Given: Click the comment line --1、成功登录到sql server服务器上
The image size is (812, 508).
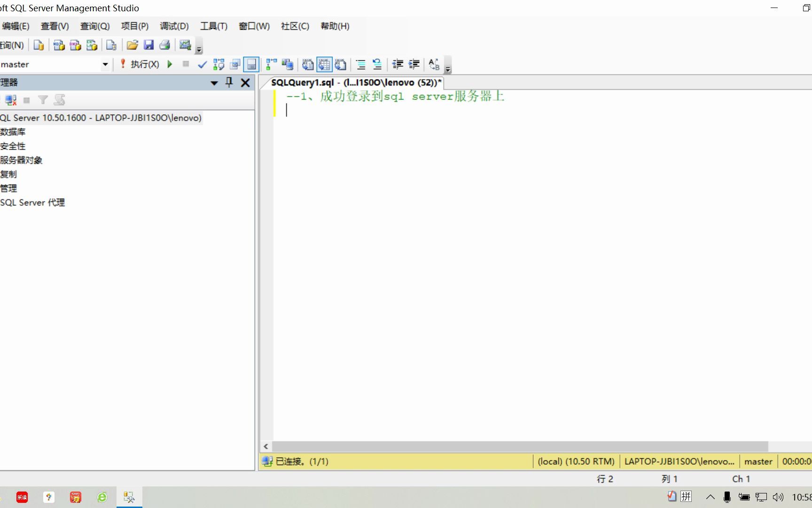Looking at the screenshot, I should 395,96.
